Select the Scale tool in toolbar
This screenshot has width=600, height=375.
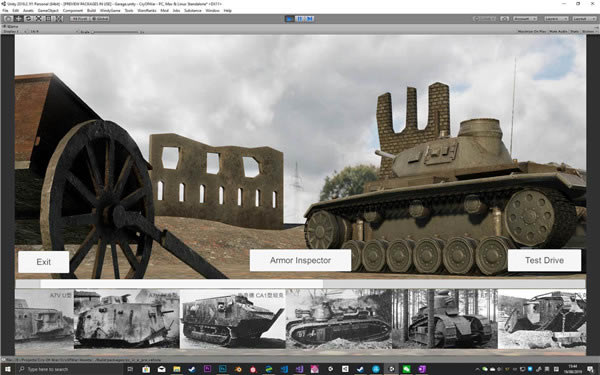tap(39, 18)
